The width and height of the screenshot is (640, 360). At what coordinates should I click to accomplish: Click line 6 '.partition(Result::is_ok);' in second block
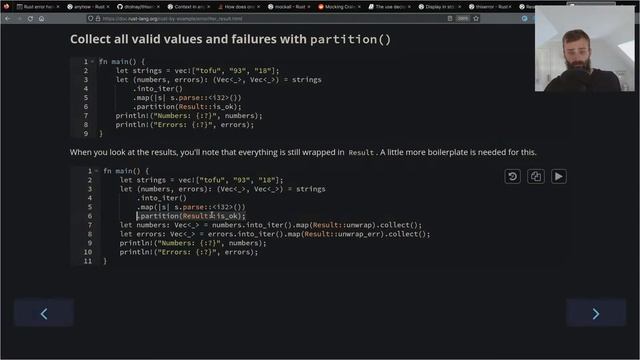pyautogui.click(x=191, y=216)
